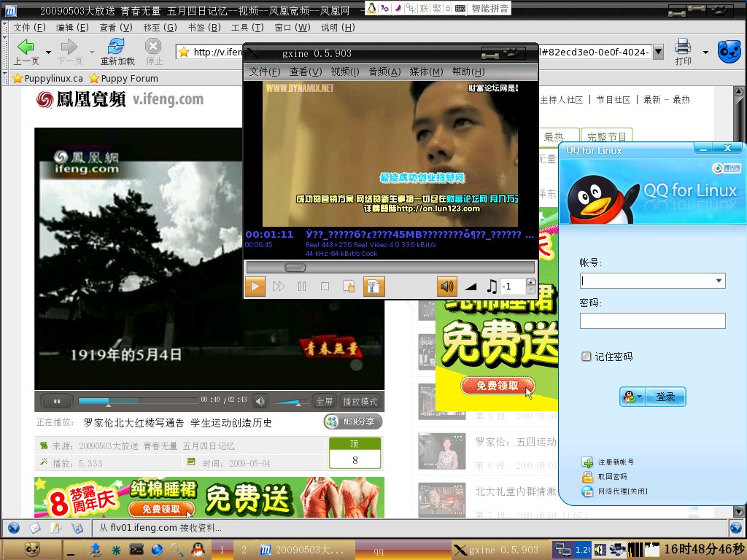The width and height of the screenshot is (747, 560).
Task: Open terminal icon in taskbar
Action: (x=136, y=550)
